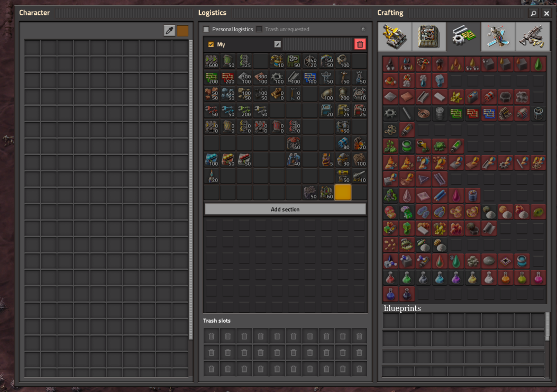This screenshot has height=392, width=557.
Task: Select the sulfur recipe in crafting
Action: [x=456, y=97]
